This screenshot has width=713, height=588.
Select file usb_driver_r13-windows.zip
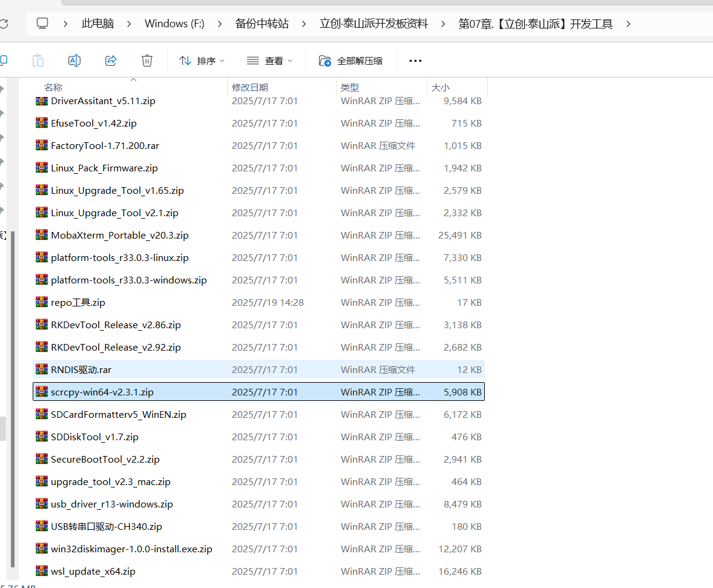(258, 504)
